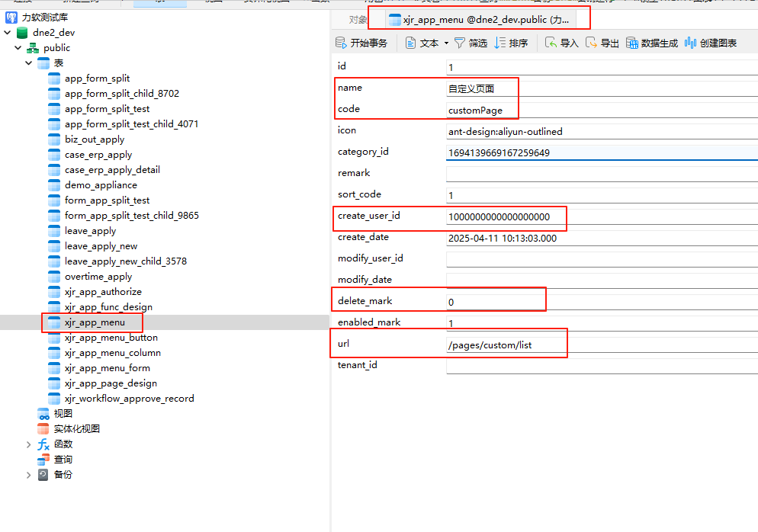Collapse the dne2_dev database node

point(8,33)
